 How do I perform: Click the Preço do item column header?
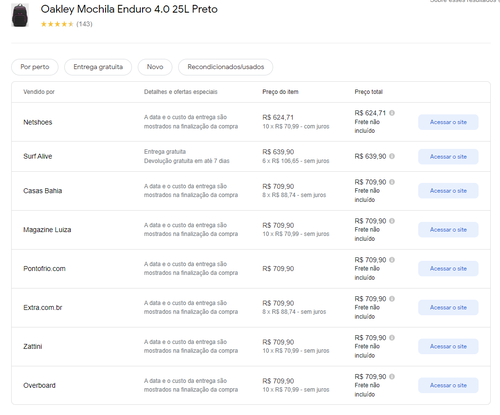[x=280, y=92]
